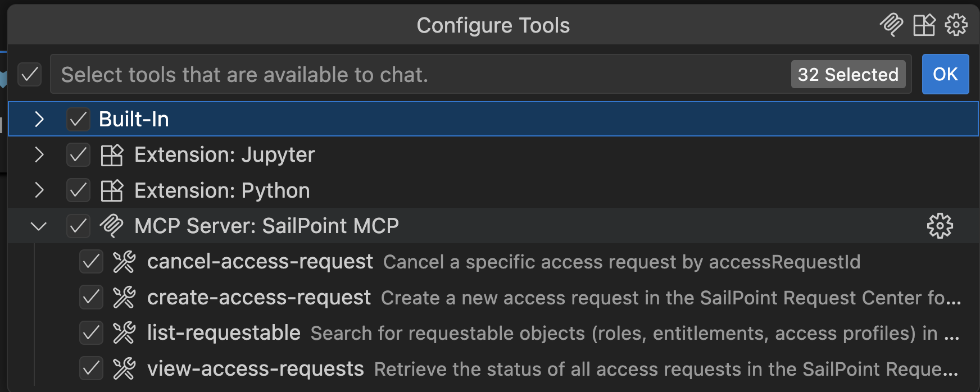
Task: Open the settings gear in dialog title bar
Action: (x=956, y=25)
